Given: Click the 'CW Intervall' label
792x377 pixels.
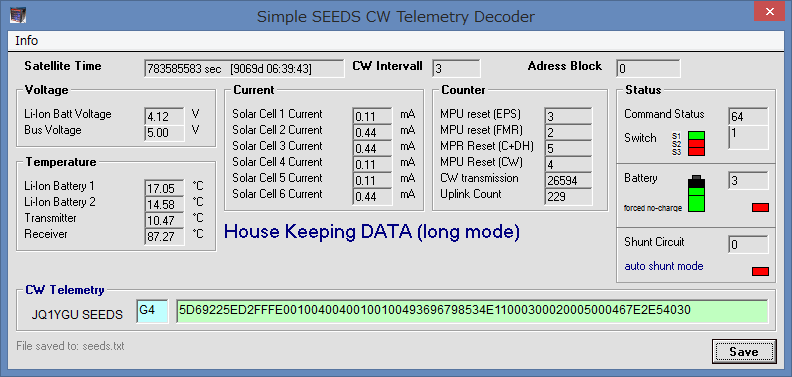Looking at the screenshot, I should [387, 66].
